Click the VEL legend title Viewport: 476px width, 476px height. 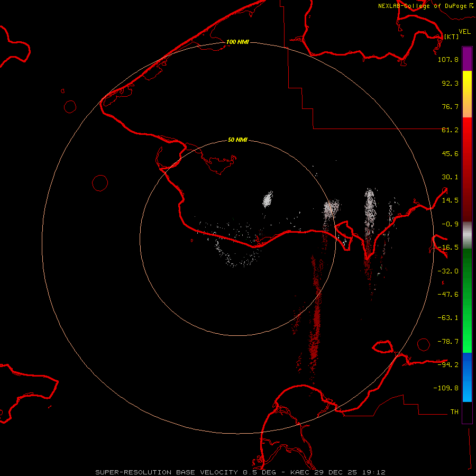coord(464,32)
